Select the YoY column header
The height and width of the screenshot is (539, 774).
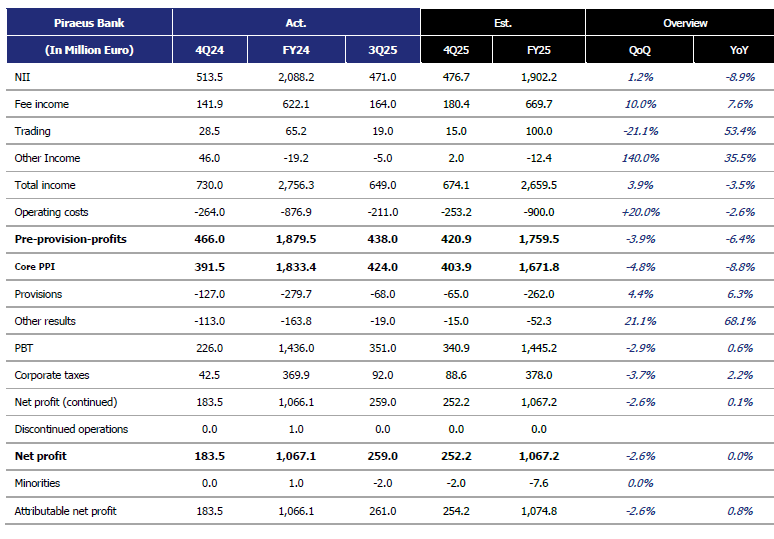[x=738, y=50]
